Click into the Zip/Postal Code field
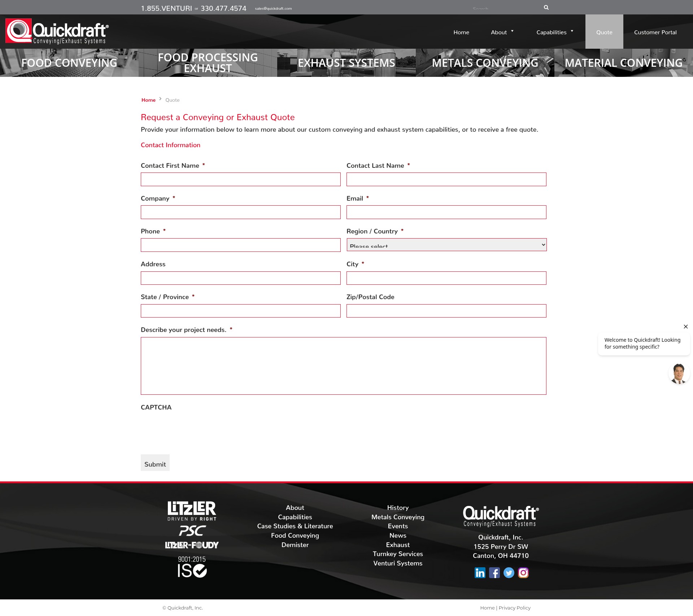This screenshot has height=616, width=693. 446,311
